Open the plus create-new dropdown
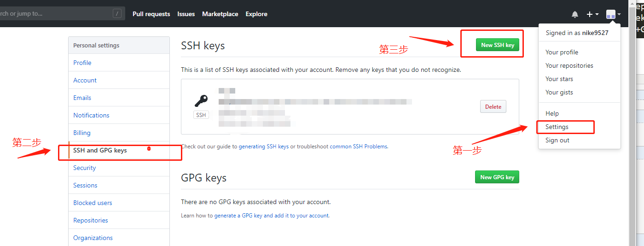 (592, 14)
